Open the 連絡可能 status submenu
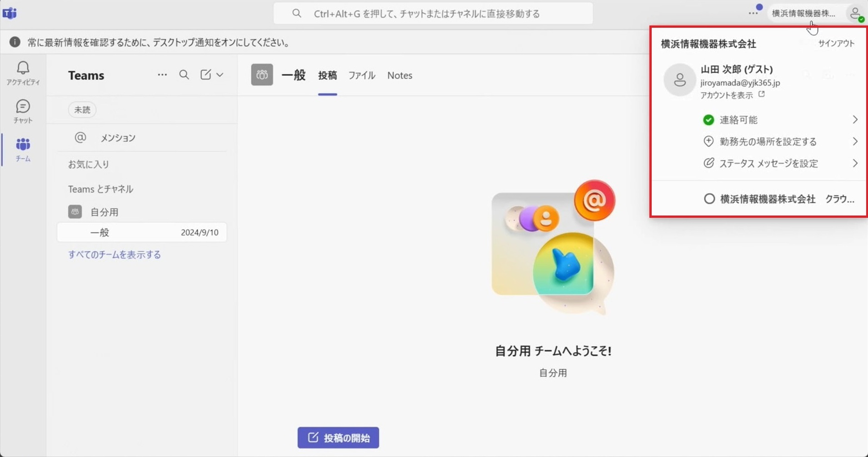 pos(780,120)
